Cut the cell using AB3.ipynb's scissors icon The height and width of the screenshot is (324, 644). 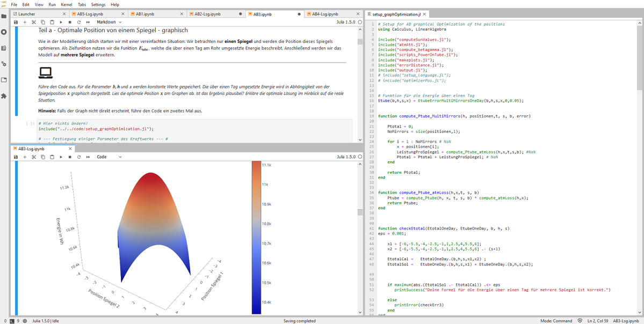pos(34,22)
